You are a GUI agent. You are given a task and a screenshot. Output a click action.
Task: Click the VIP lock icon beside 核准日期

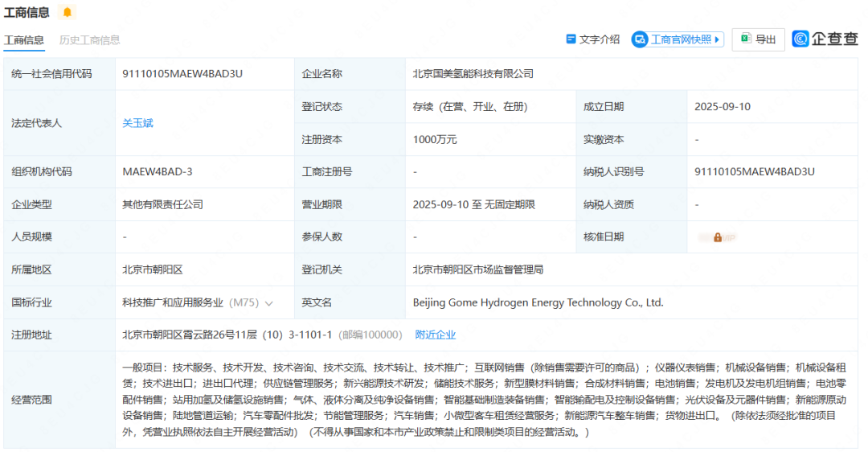click(718, 237)
